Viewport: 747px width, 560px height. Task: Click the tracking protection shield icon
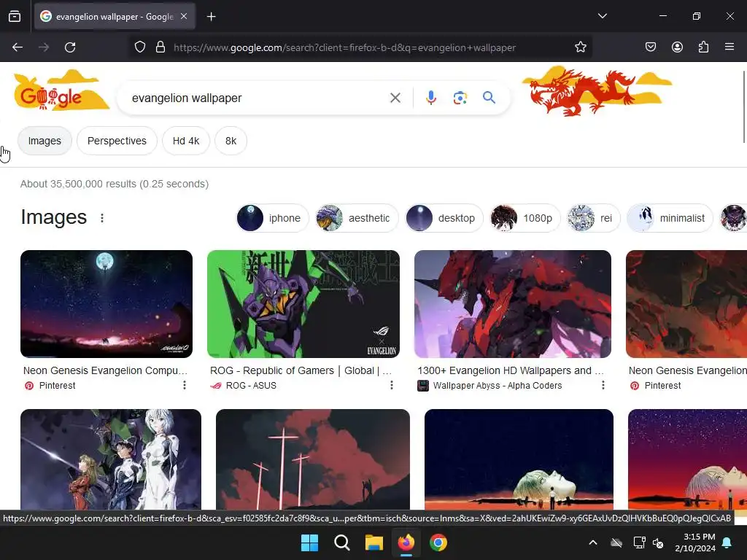point(139,47)
